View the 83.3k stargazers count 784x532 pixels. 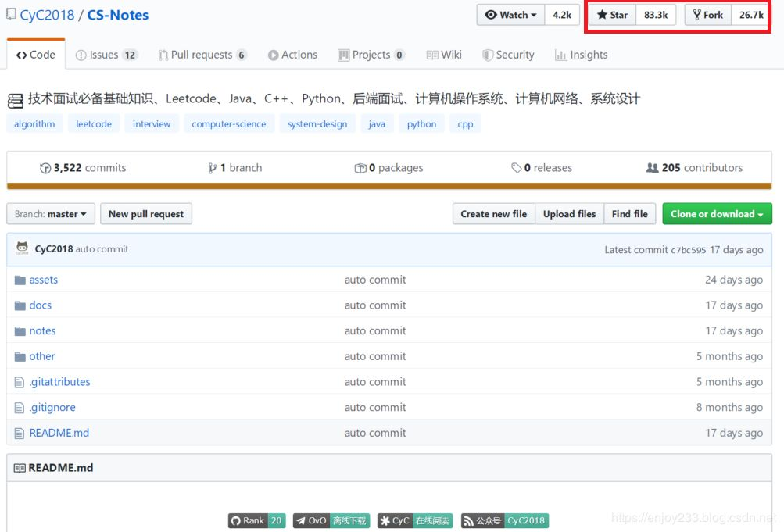[656, 15]
